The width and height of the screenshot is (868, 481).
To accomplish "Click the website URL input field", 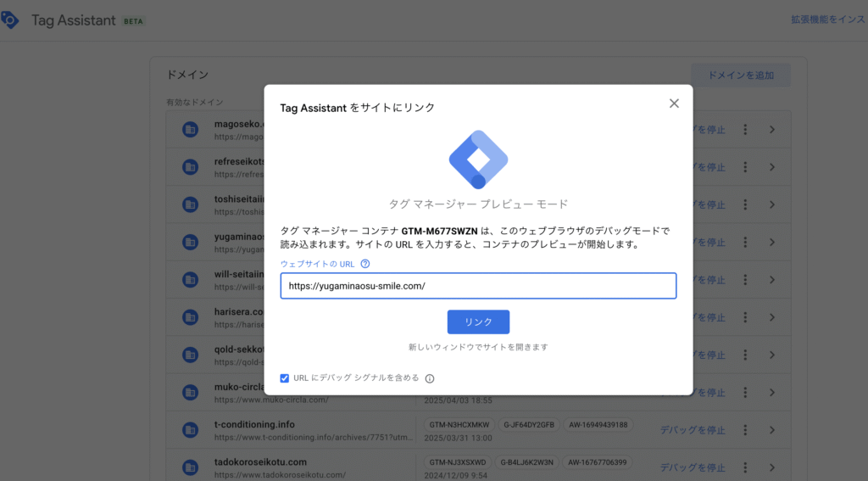I will [478, 286].
